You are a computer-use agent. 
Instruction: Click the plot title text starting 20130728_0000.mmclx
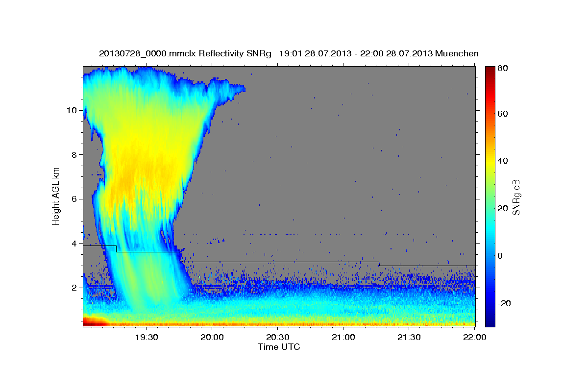coord(289,53)
